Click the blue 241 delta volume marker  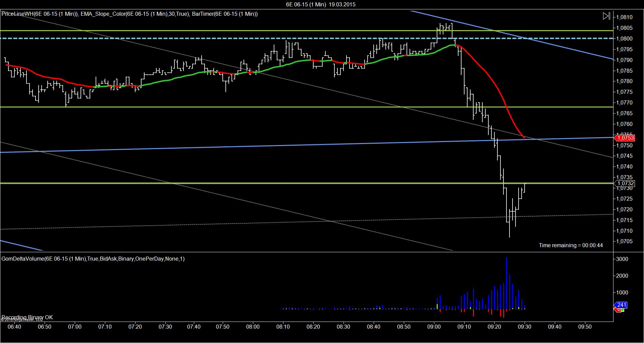click(x=621, y=305)
